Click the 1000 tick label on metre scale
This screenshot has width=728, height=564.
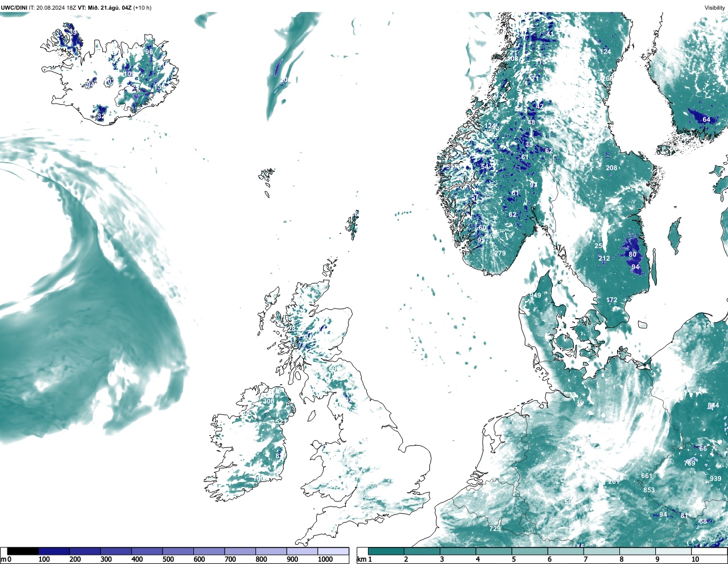325,559
